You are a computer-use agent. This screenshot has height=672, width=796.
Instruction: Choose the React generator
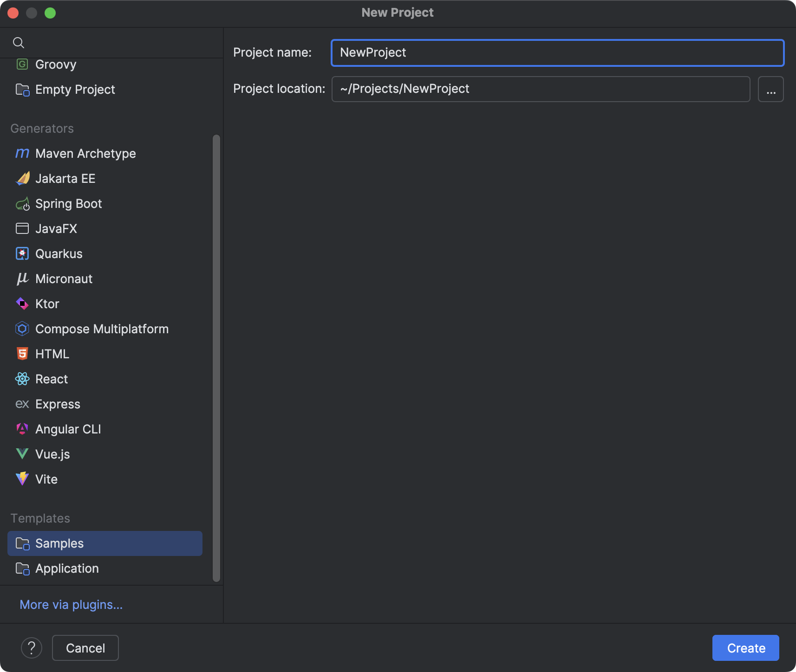51,379
